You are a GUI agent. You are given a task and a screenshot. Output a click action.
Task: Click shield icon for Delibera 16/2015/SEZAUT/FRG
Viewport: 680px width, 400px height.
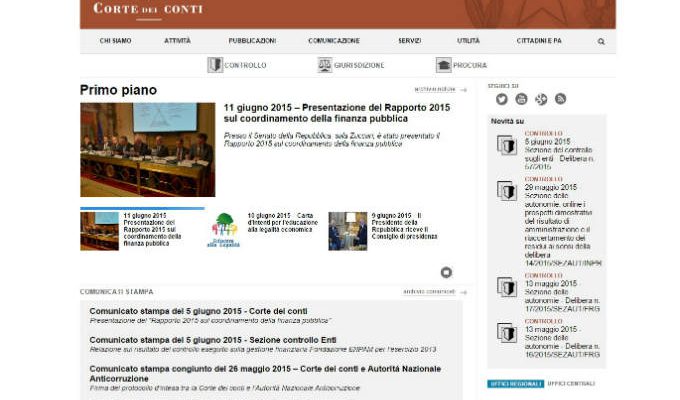point(507,333)
